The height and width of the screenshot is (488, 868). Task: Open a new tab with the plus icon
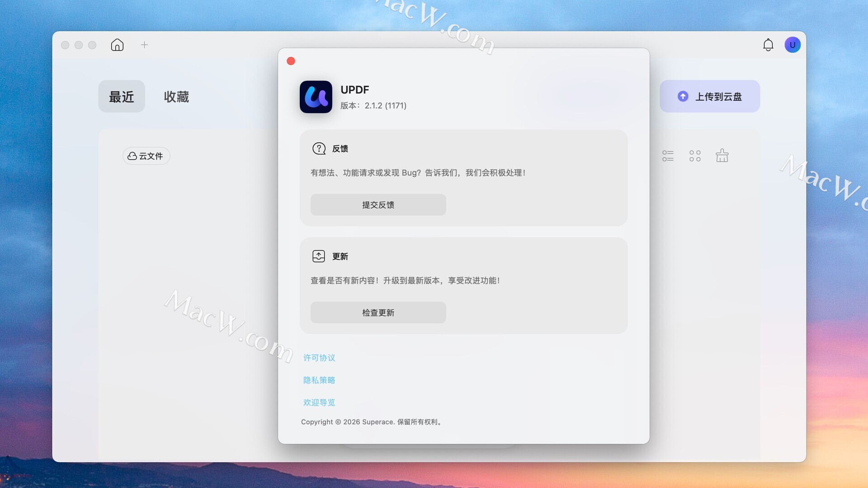(x=144, y=45)
